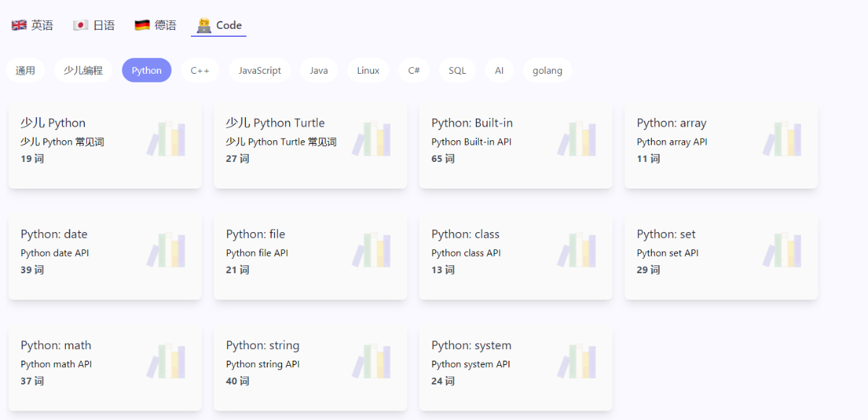This screenshot has width=868, height=420.
Task: Click books icon on Python: string card
Action: tap(372, 361)
